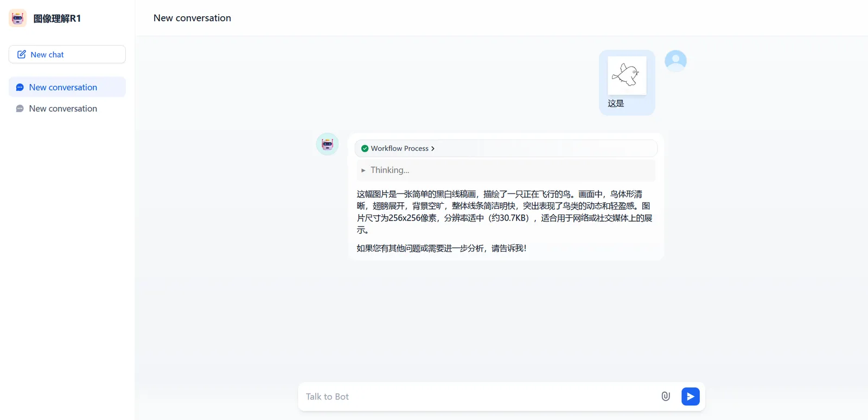Click the New conversation page title
The height and width of the screenshot is (420, 868).
[x=192, y=18]
